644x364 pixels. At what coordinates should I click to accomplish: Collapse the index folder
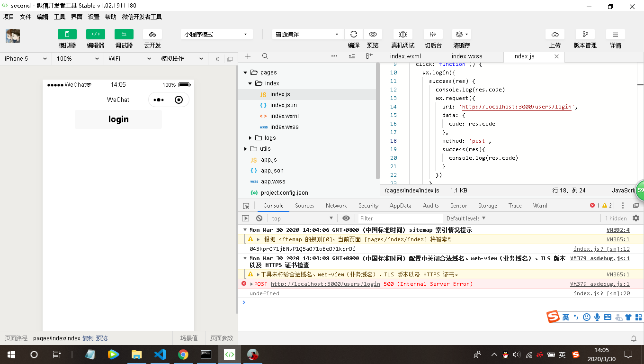pyautogui.click(x=250, y=83)
